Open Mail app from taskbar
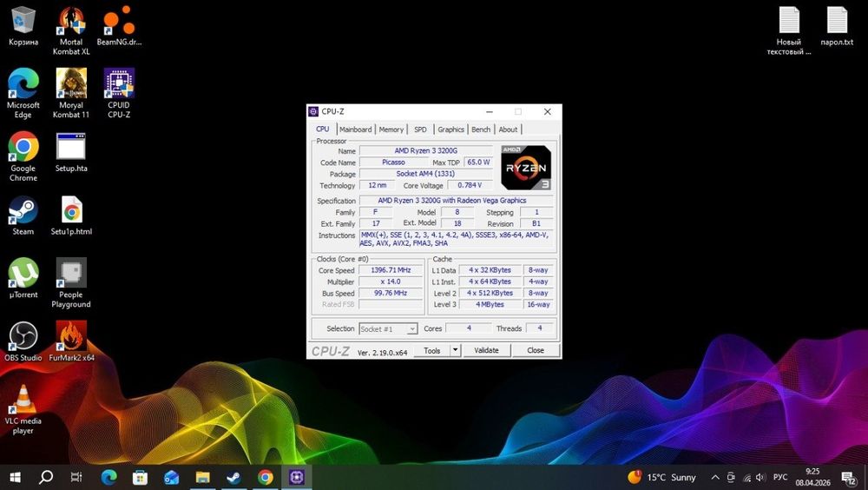 [172, 477]
